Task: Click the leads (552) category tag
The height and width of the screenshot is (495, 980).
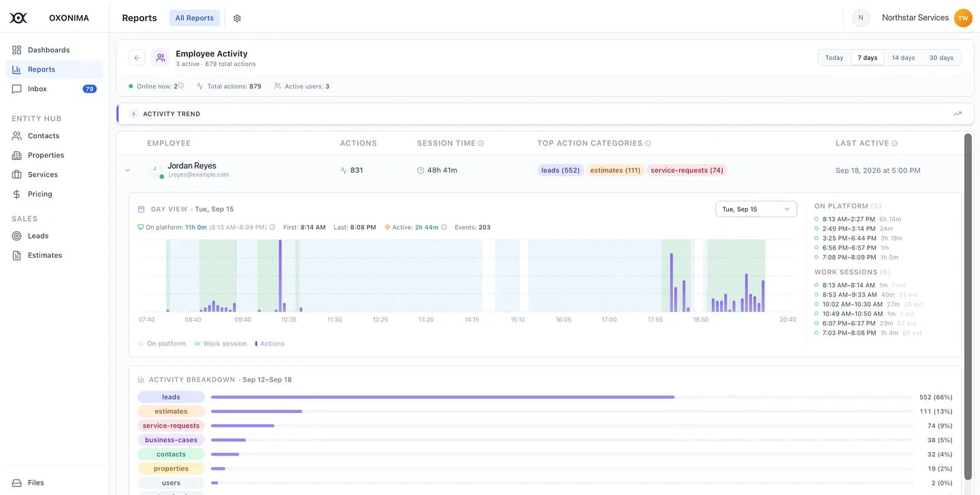Action: coord(561,170)
